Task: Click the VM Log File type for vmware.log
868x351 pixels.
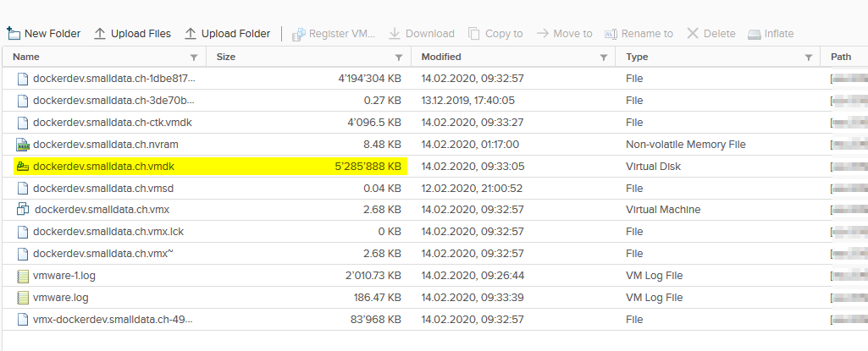Action: [x=655, y=298]
